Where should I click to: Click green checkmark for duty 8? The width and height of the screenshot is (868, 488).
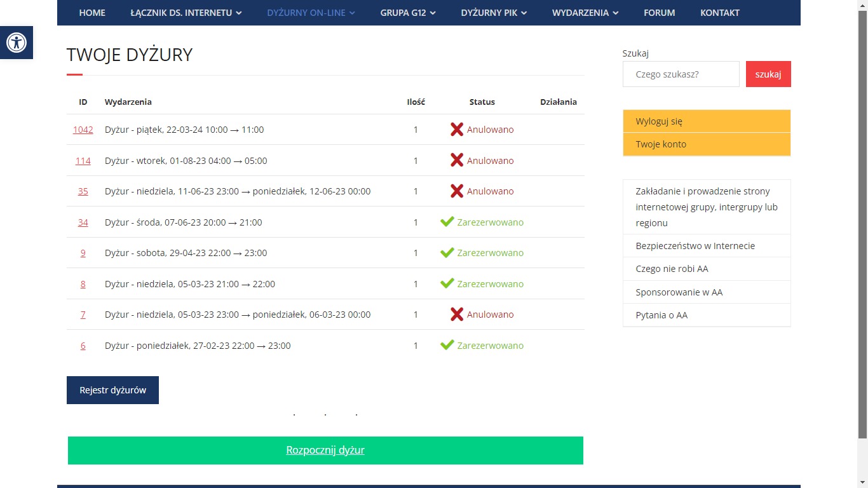point(447,283)
